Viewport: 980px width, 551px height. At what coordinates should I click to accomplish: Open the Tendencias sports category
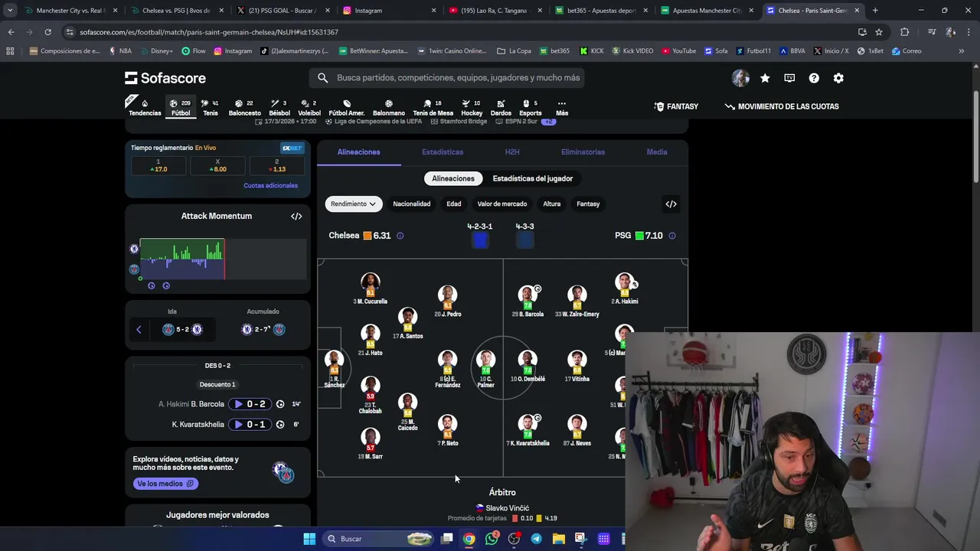(x=145, y=108)
